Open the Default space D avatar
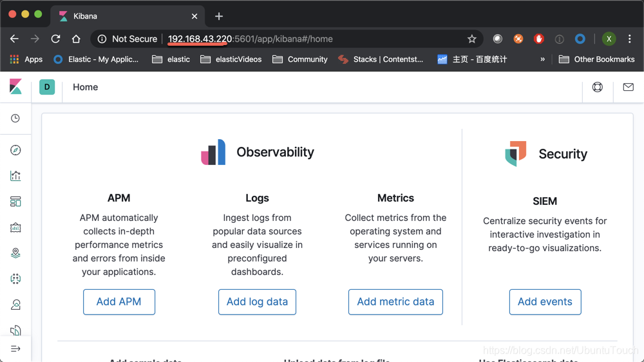 47,87
